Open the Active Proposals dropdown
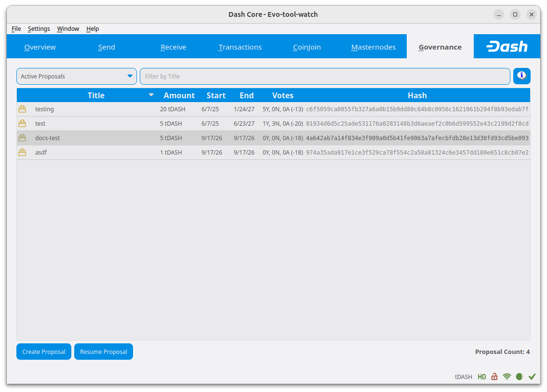Screen dimensions: 547x392 tap(77, 76)
